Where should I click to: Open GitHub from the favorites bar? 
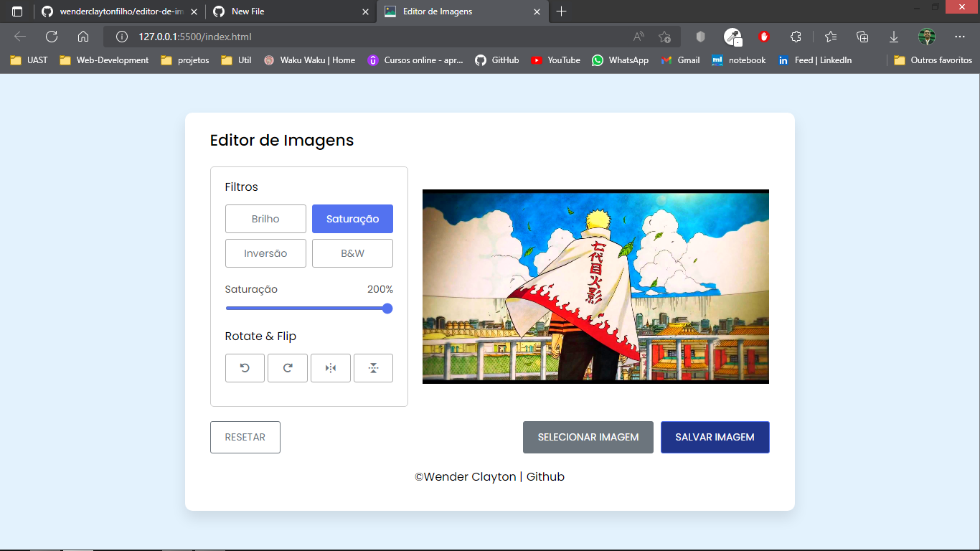pyautogui.click(x=497, y=60)
